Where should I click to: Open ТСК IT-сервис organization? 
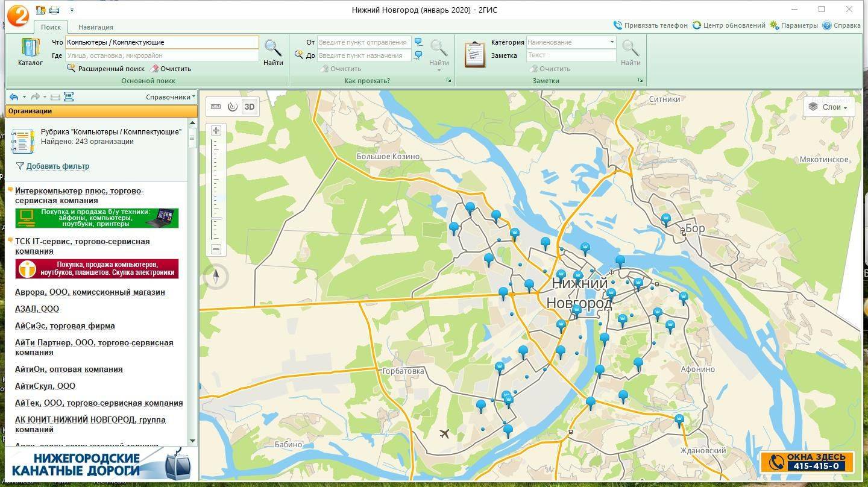tap(83, 246)
